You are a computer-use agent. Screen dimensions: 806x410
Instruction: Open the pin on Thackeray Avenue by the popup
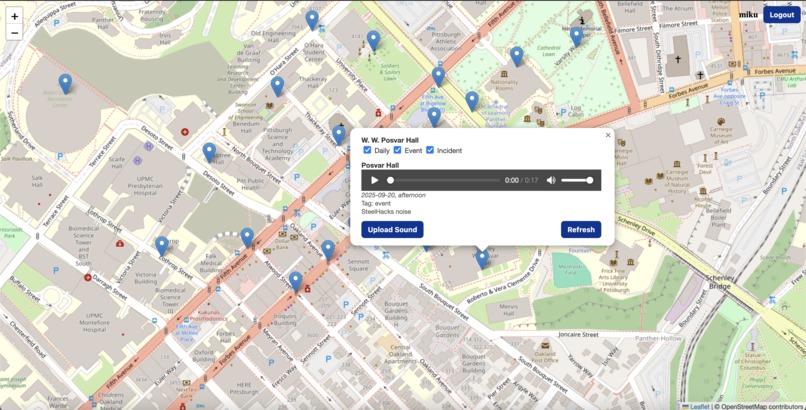click(338, 135)
